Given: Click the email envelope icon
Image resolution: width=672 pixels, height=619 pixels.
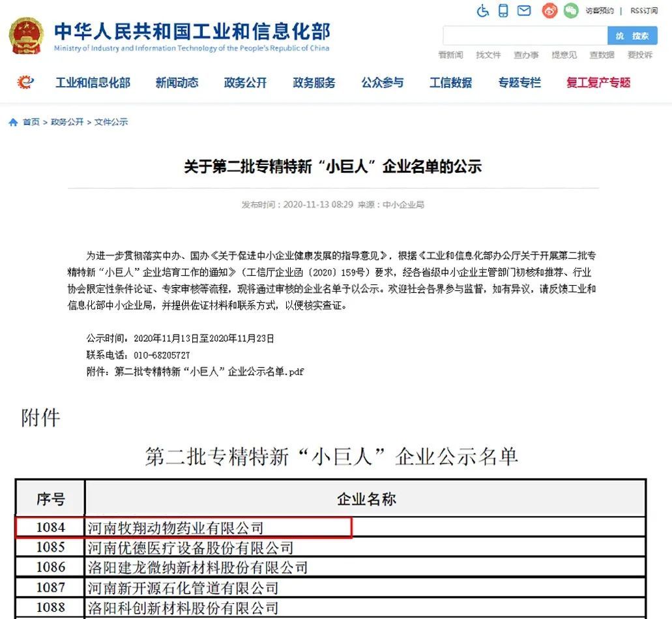Looking at the screenshot, I should coord(524,10).
